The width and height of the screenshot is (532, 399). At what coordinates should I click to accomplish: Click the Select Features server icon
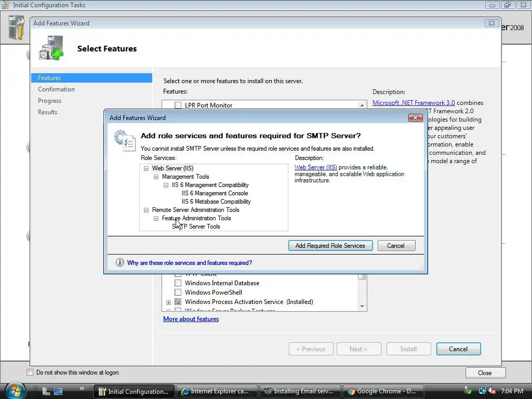51,48
